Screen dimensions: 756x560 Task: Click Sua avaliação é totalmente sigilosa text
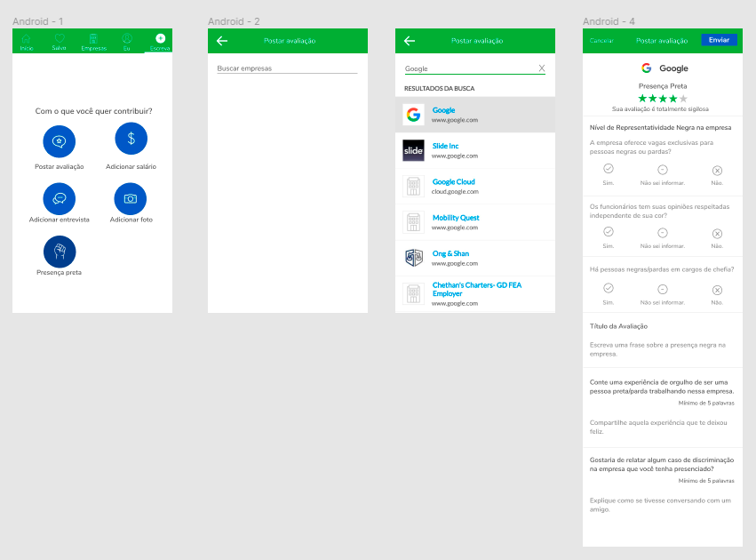660,109
